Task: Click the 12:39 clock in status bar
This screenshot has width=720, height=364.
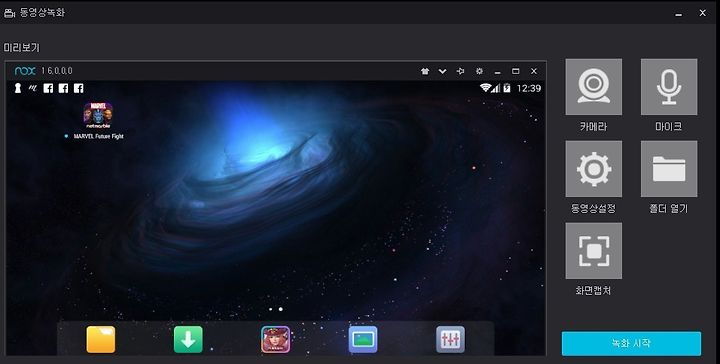Action: coord(529,88)
